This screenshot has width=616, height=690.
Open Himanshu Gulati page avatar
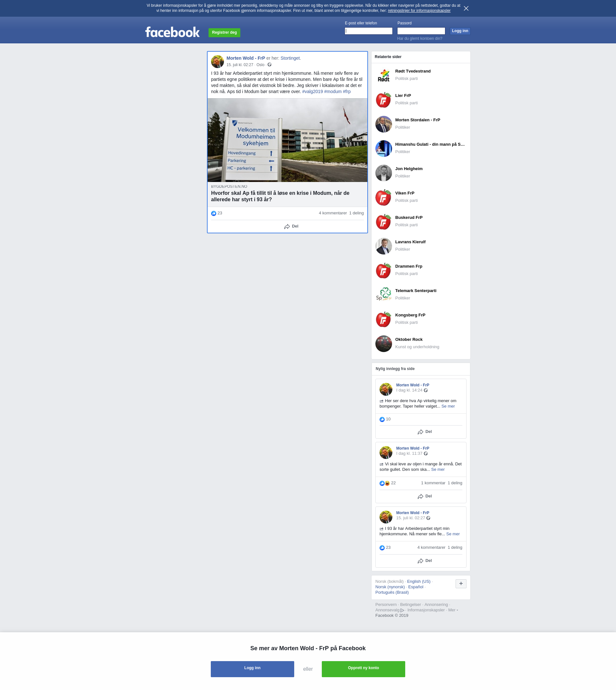coord(383,149)
